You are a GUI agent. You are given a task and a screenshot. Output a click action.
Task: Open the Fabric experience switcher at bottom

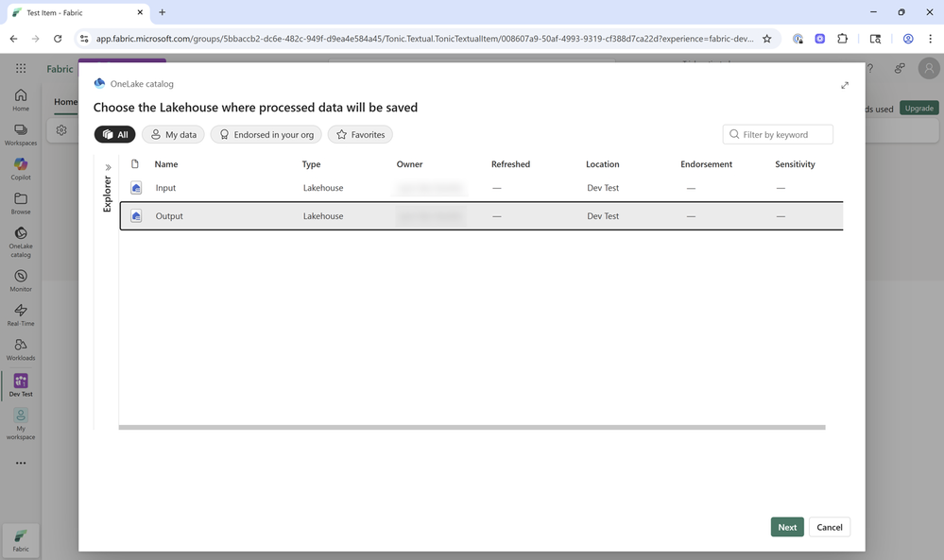pos(21,540)
